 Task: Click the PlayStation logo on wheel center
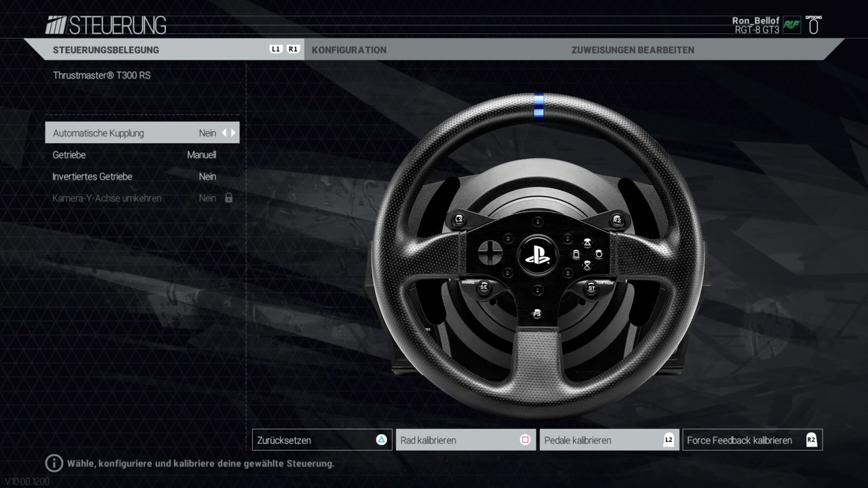[x=537, y=256]
